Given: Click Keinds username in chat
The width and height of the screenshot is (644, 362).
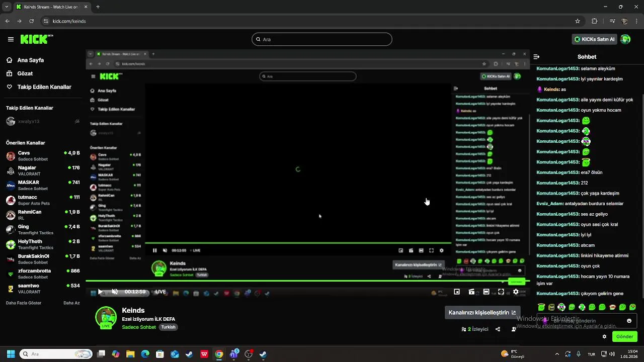Looking at the screenshot, I should coord(552,89).
